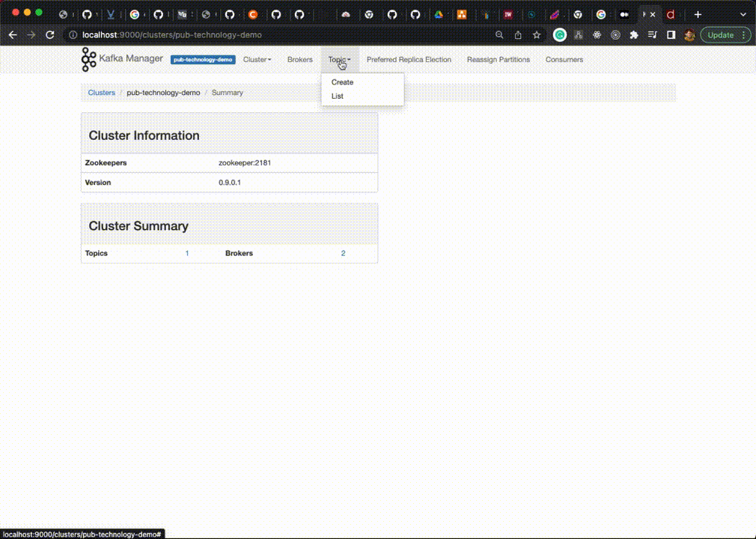This screenshot has height=539, width=756.
Task: Click the Cluster Information heading
Action: [x=144, y=135]
